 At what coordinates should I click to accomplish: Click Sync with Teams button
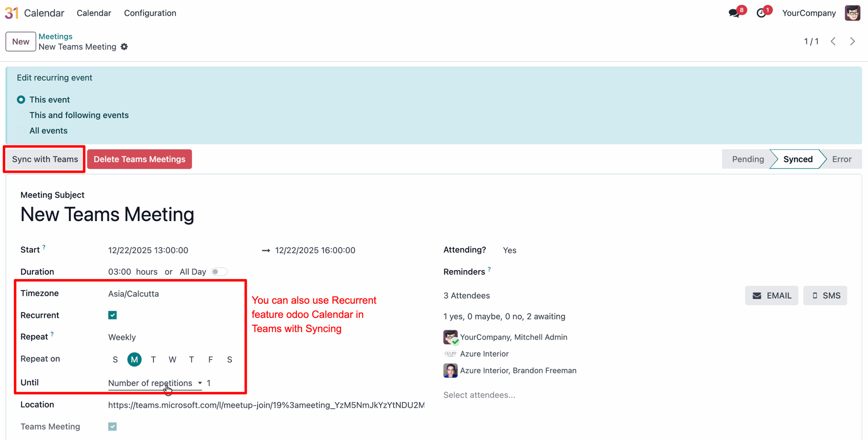(45, 159)
